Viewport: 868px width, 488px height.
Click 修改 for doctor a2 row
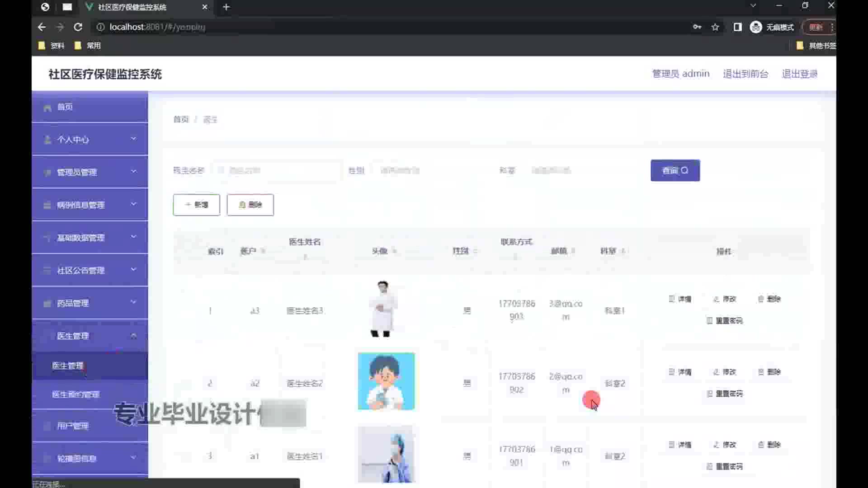point(725,372)
